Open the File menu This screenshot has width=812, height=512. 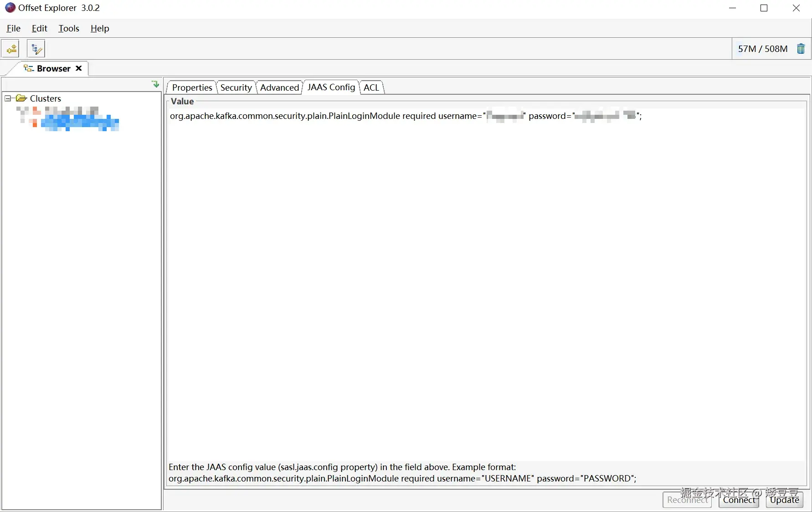point(14,28)
